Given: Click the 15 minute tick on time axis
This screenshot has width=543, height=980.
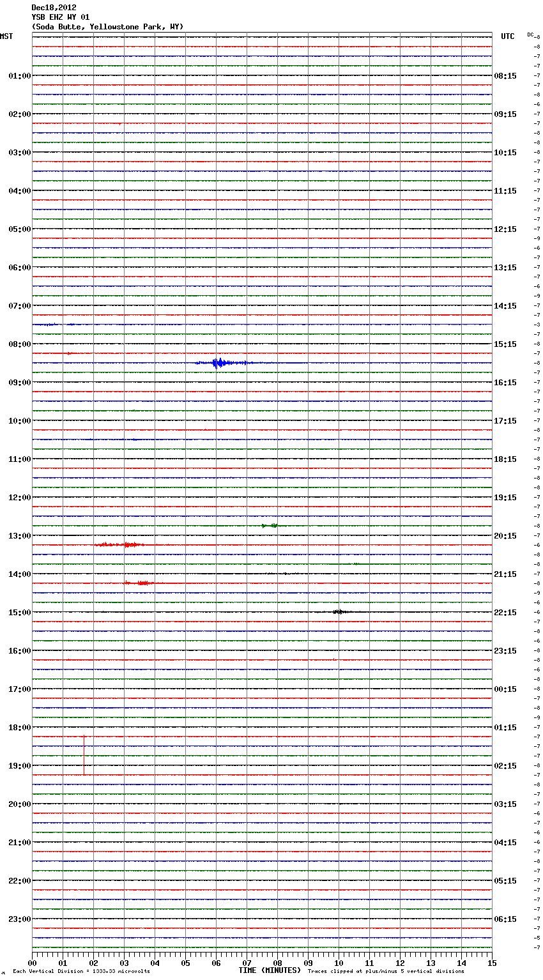Looking at the screenshot, I should 492,963.
